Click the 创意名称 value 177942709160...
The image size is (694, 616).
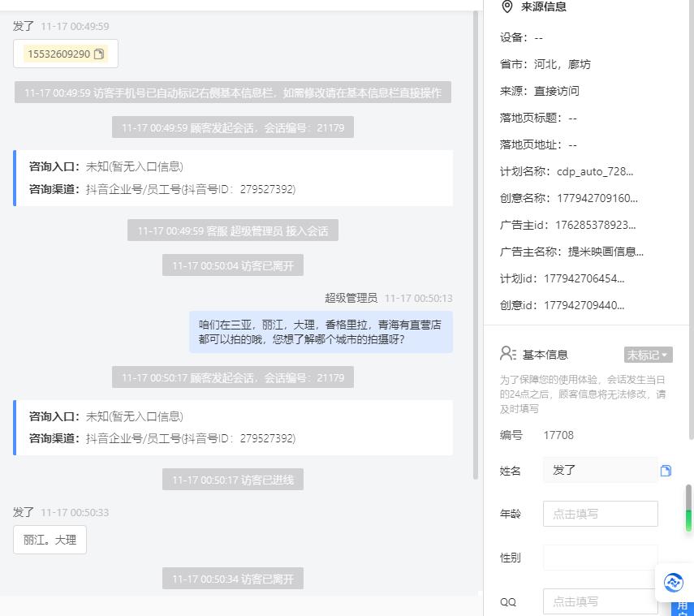(597, 198)
